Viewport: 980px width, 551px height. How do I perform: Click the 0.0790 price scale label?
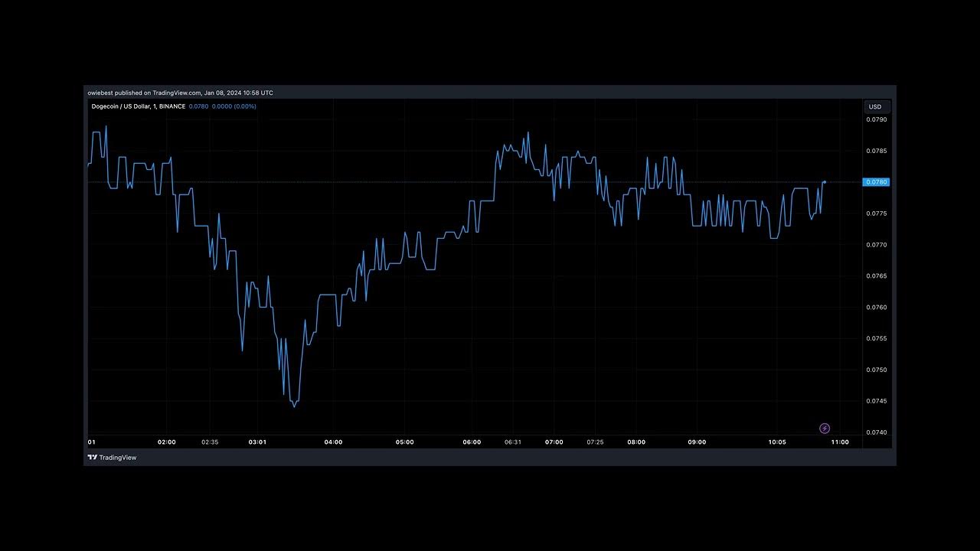click(876, 119)
